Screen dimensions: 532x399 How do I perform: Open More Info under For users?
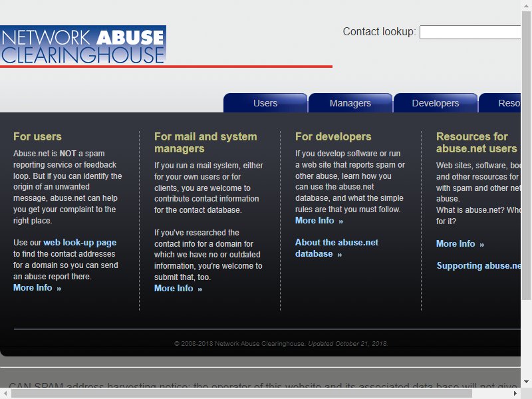tap(37, 288)
